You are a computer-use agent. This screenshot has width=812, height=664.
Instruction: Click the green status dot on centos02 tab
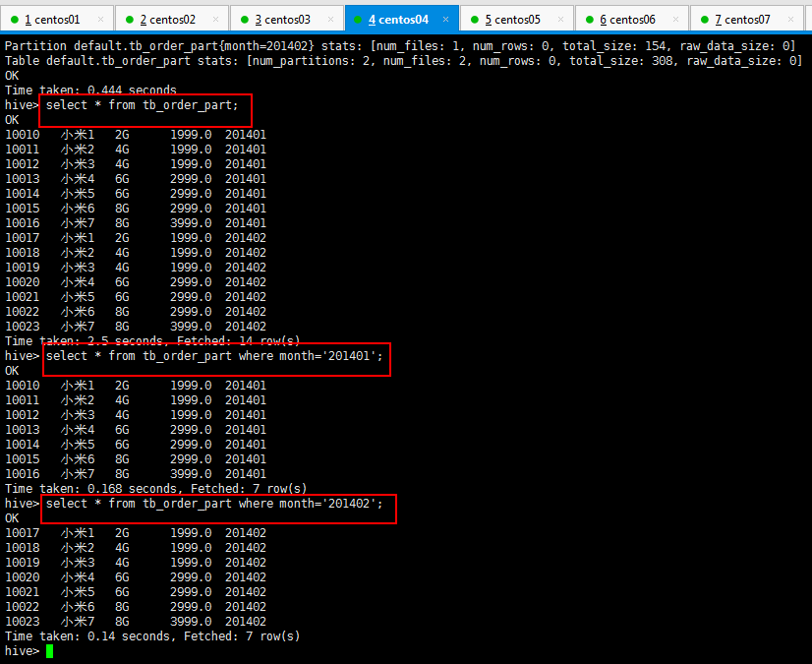point(130,20)
